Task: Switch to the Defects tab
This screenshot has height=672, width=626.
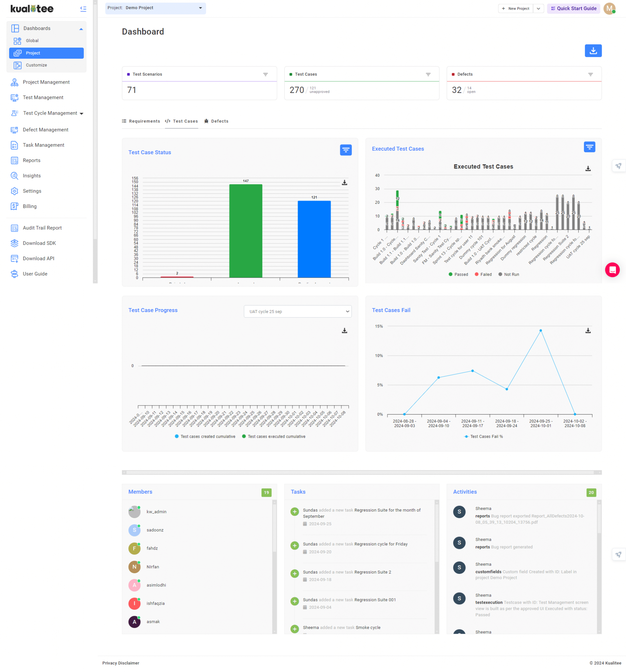Action: pos(219,121)
